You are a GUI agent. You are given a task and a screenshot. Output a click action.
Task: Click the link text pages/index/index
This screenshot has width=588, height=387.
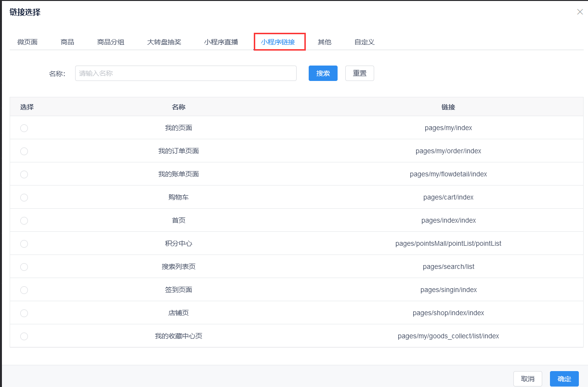click(x=448, y=220)
